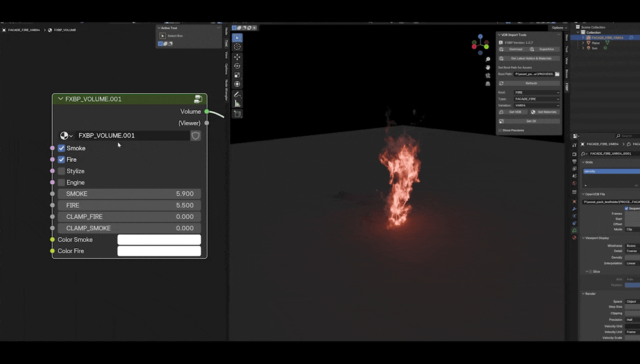The image size is (640, 364).
Task: Click the navigation gizmo Z axis
Action: pos(481,36)
